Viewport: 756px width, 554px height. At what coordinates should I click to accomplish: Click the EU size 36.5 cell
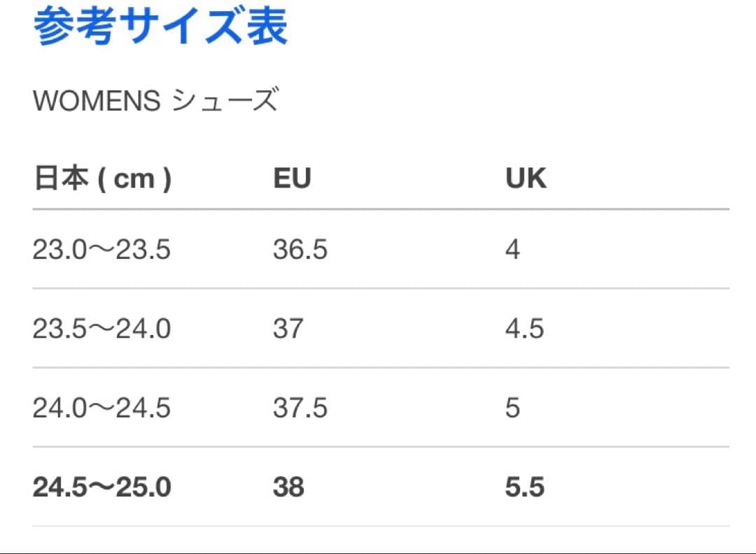(300, 250)
